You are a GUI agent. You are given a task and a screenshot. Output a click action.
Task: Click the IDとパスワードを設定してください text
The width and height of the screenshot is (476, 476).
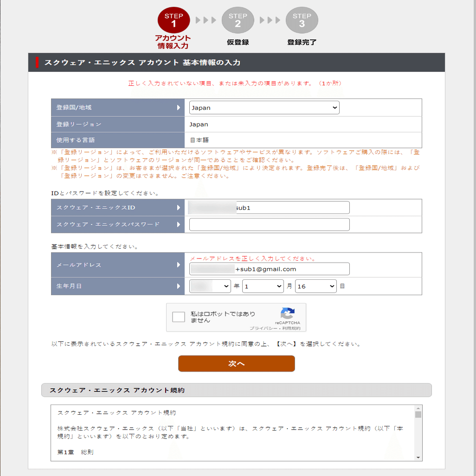point(105,193)
